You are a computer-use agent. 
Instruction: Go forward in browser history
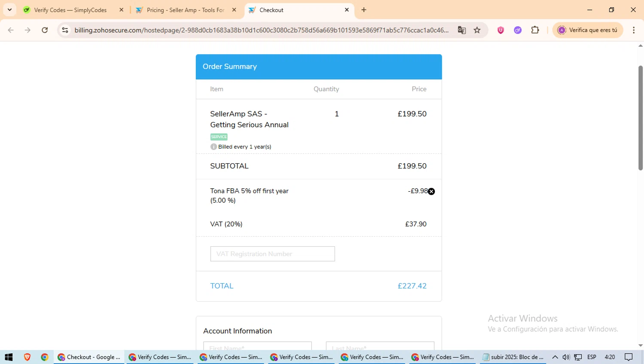pos(27,30)
